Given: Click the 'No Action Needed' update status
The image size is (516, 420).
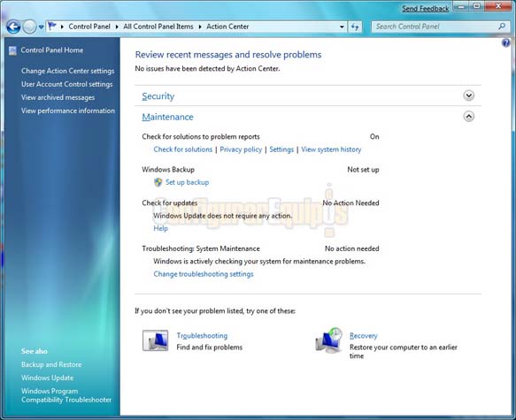Looking at the screenshot, I should click(350, 202).
